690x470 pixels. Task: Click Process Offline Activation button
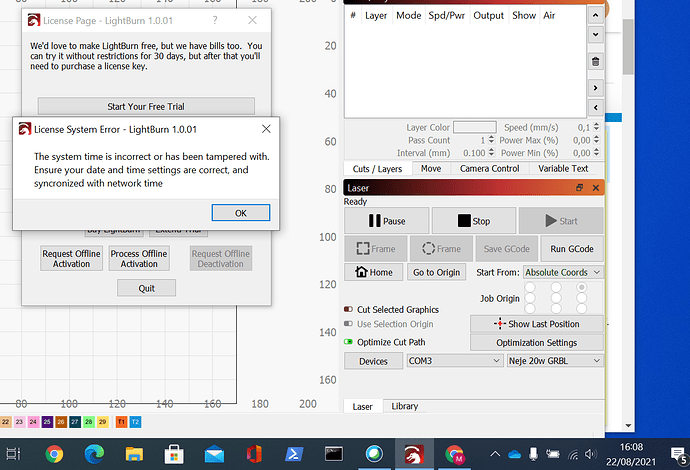[x=139, y=259]
